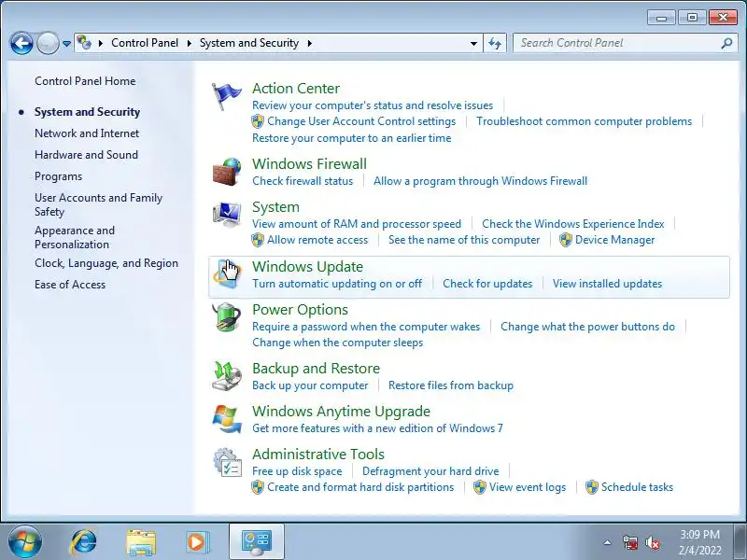
Task: Click Restore files from backup link
Action: (451, 385)
